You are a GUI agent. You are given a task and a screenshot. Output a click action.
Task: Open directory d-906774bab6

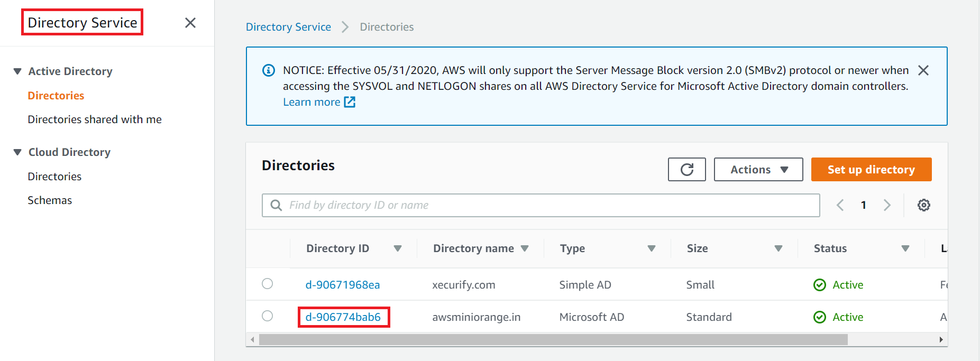click(x=343, y=317)
